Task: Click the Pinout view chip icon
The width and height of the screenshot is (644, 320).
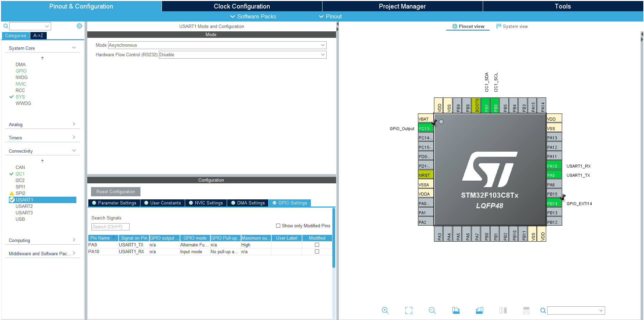Action: pos(454,26)
